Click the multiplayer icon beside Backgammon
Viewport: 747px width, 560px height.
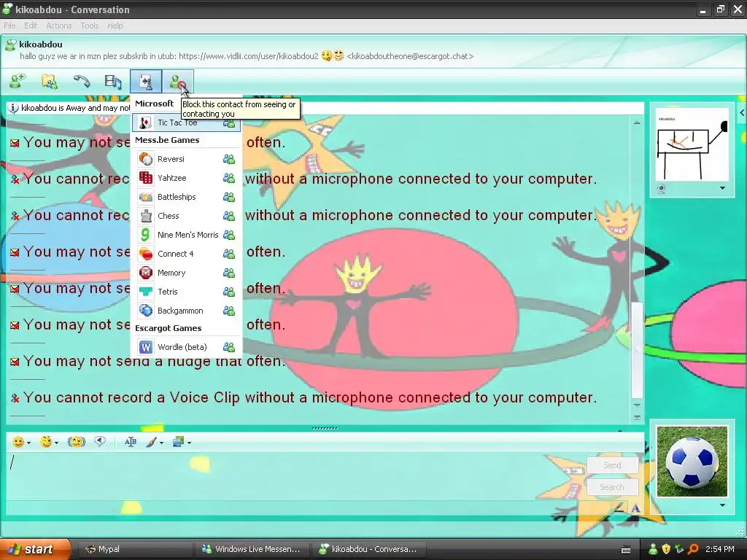[229, 311]
